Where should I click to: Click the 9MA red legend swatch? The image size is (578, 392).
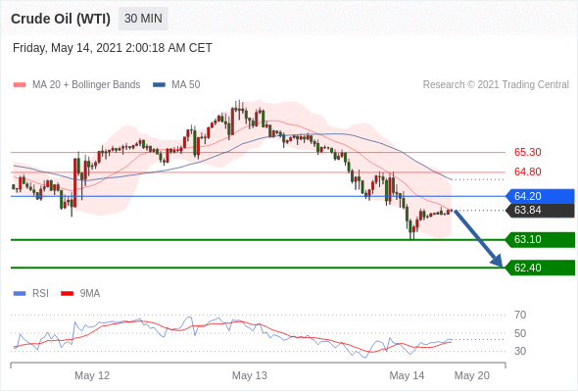pyautogui.click(x=67, y=294)
